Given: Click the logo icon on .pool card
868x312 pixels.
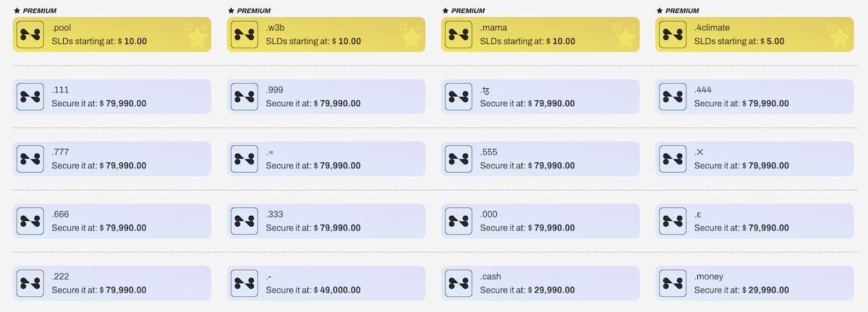Looking at the screenshot, I should [x=30, y=35].
